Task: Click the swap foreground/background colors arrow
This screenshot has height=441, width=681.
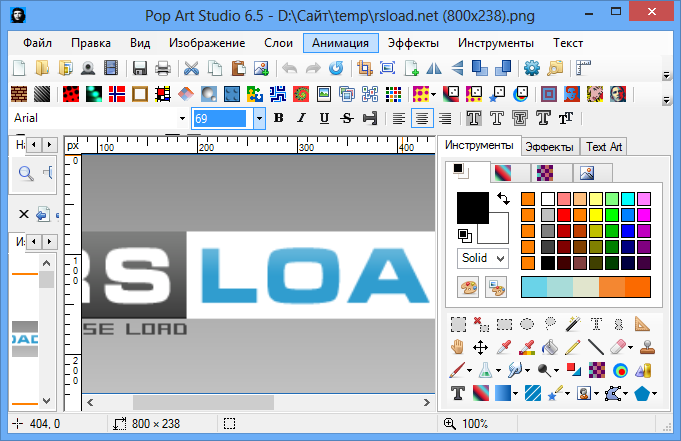Action: (503, 199)
